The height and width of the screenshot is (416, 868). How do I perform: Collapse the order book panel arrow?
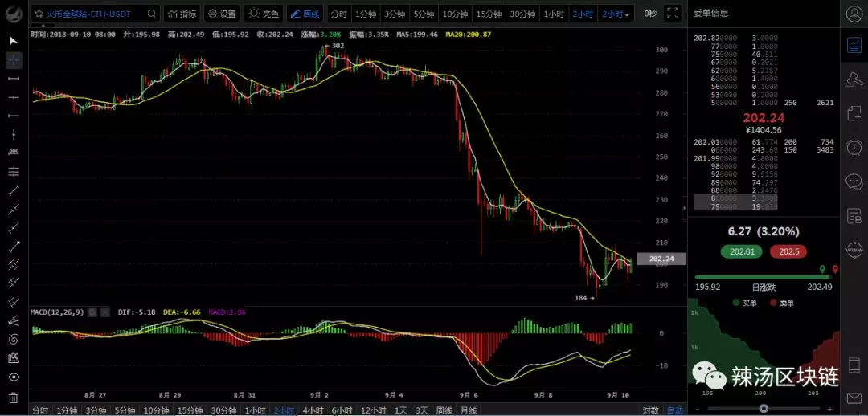(x=684, y=207)
